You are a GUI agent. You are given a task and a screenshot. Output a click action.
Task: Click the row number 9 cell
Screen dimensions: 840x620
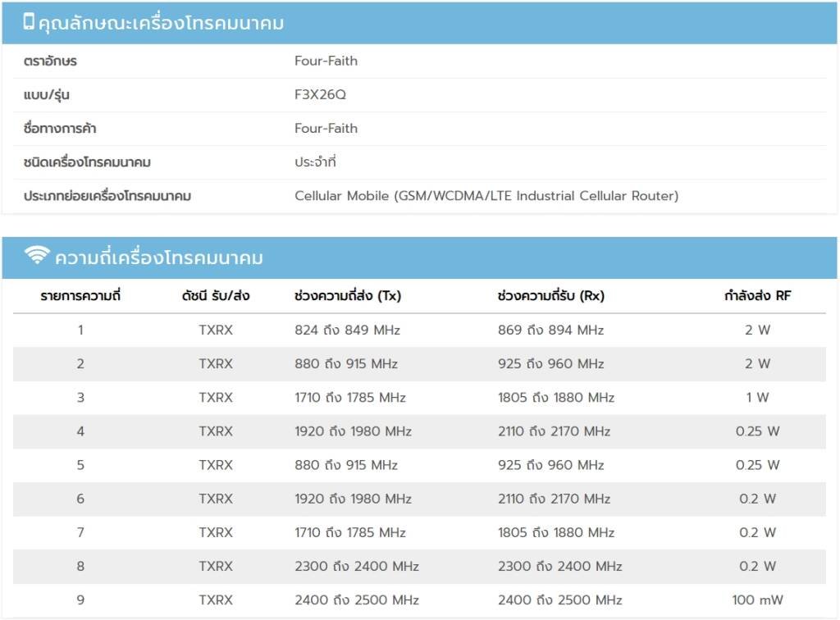click(80, 599)
